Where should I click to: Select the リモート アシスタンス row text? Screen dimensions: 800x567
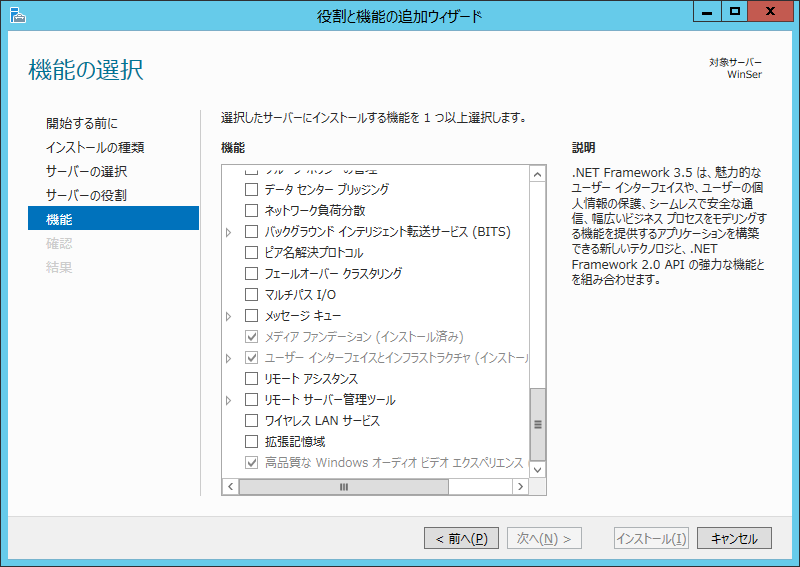(x=311, y=379)
